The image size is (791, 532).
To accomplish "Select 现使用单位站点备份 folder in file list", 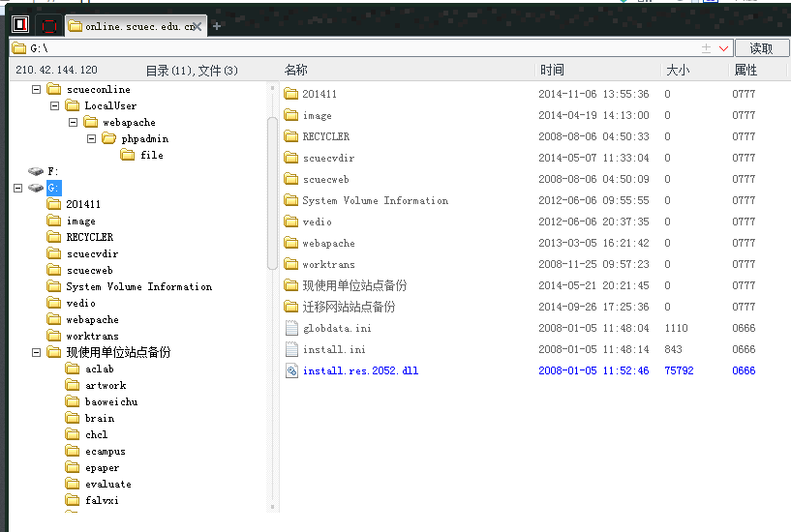I will click(345, 285).
